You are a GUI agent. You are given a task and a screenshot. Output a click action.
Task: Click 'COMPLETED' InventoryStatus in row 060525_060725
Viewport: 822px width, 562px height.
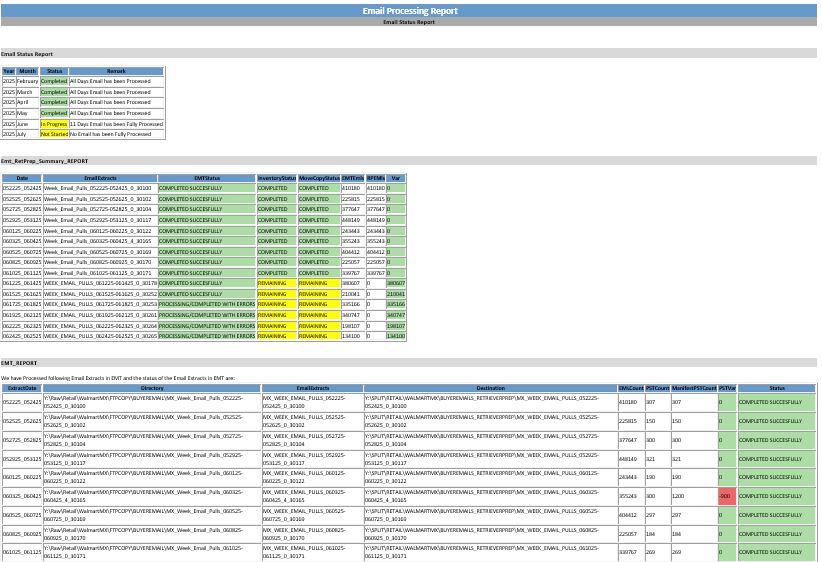(277, 252)
